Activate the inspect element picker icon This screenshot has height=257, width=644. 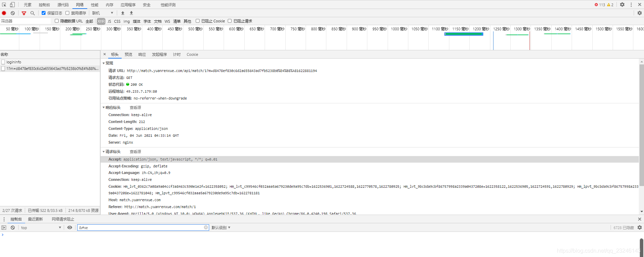pos(4,5)
